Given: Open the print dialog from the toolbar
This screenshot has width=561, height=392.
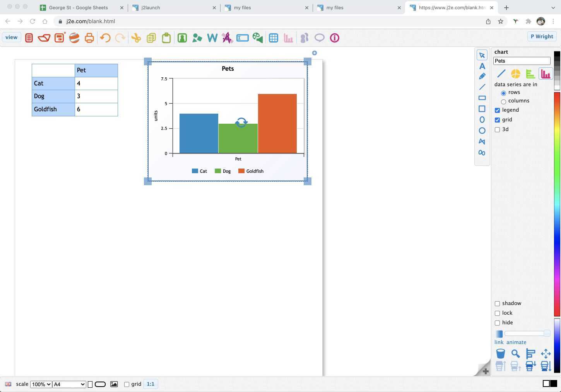Looking at the screenshot, I should point(89,37).
